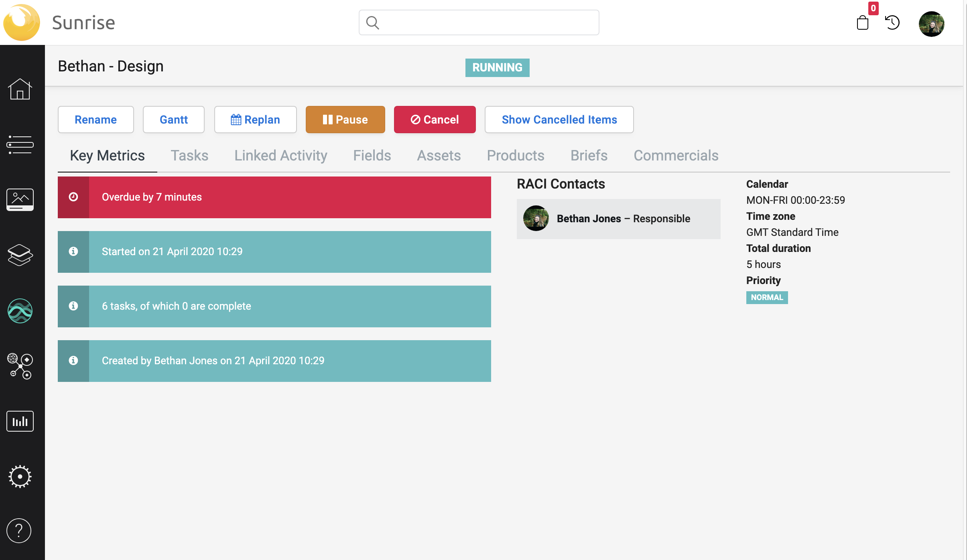This screenshot has width=967, height=560.
Task: Click the list lines sidebar icon
Action: click(x=20, y=145)
